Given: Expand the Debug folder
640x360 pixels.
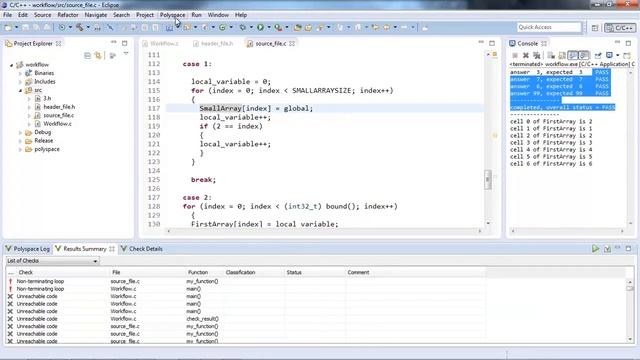Looking at the screenshot, I should coord(20,133).
